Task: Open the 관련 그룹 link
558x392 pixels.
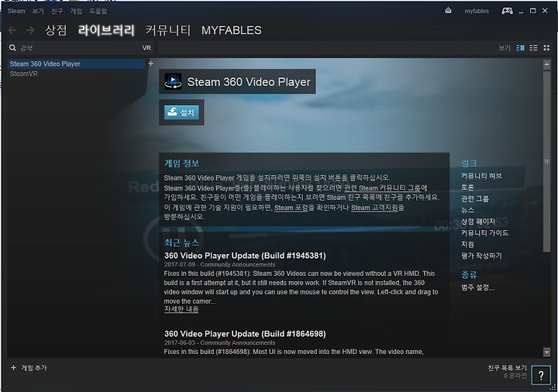Action: [475, 198]
